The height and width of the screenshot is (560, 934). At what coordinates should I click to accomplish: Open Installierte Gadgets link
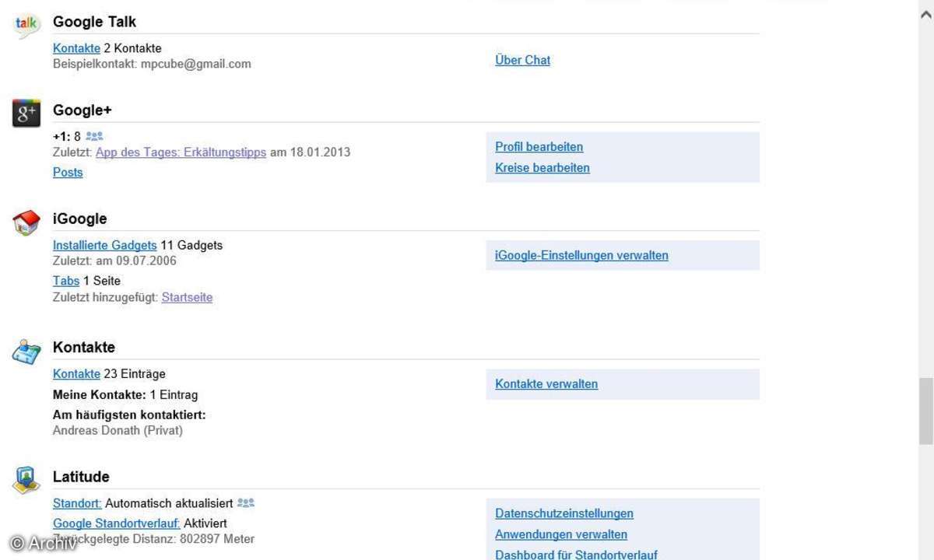click(104, 245)
